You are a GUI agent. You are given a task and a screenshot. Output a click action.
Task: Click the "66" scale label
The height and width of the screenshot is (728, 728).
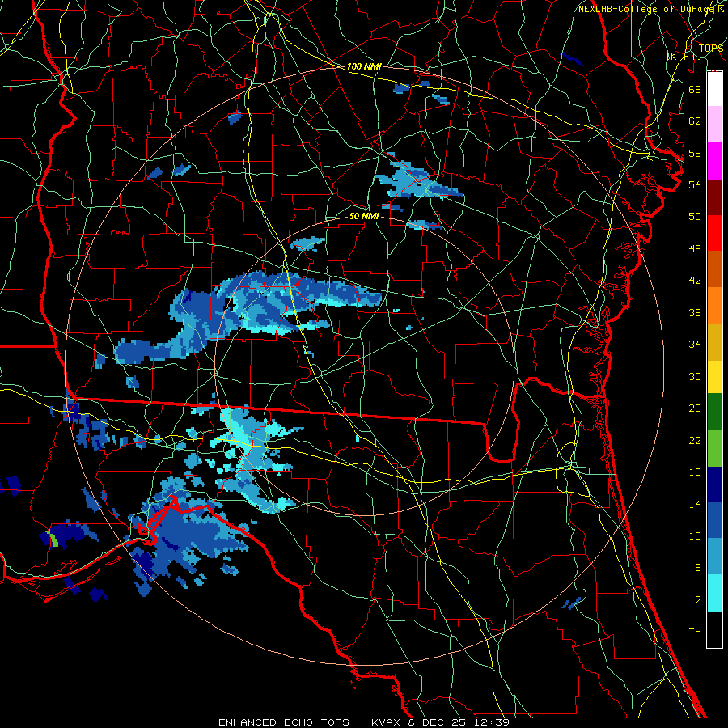coord(695,89)
